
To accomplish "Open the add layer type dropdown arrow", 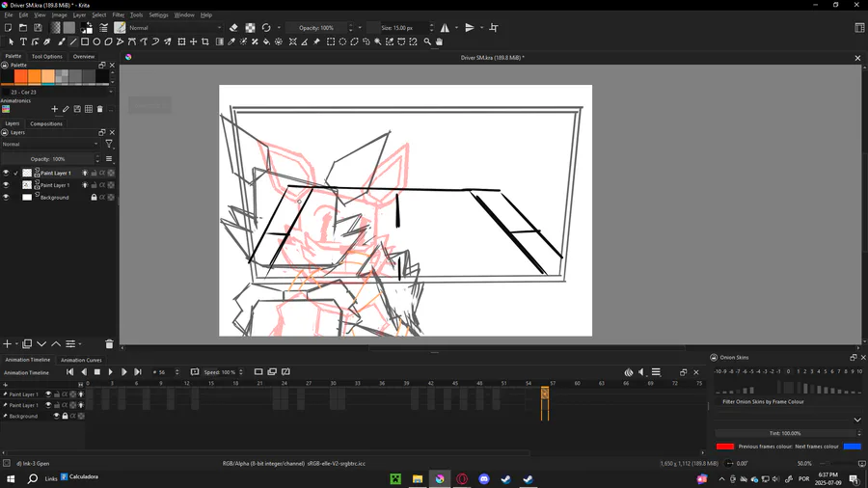I will 16,344.
